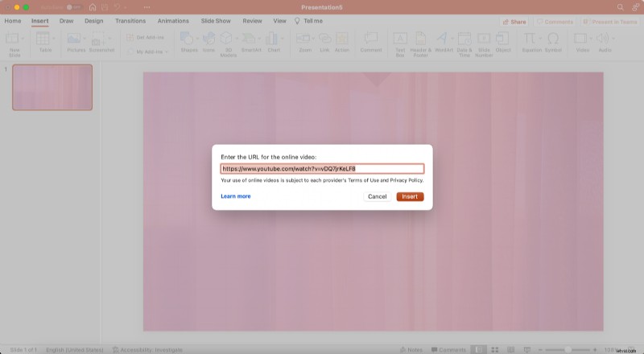The width and height of the screenshot is (644, 354).
Task: Click the zoom slider in status bar
Action: pyautogui.click(x=568, y=350)
